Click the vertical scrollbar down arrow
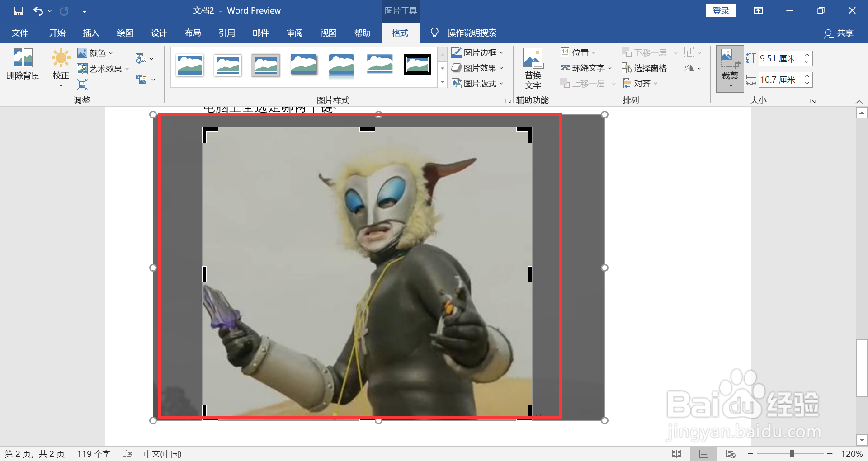Screen dimensions: 868x461 click(x=862, y=440)
